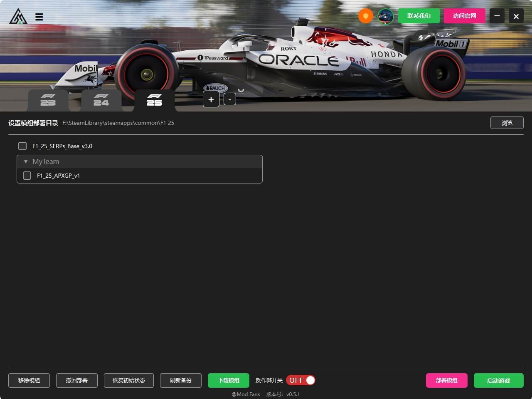
Task: Toggle the anti-cheat switch currently OFF
Action: click(300, 380)
